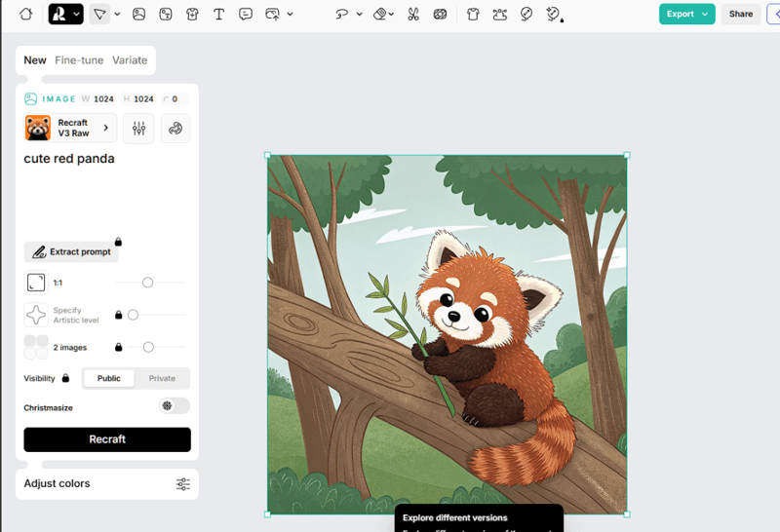Choose the text-to-image frame tool
780x532 pixels.
click(166, 14)
